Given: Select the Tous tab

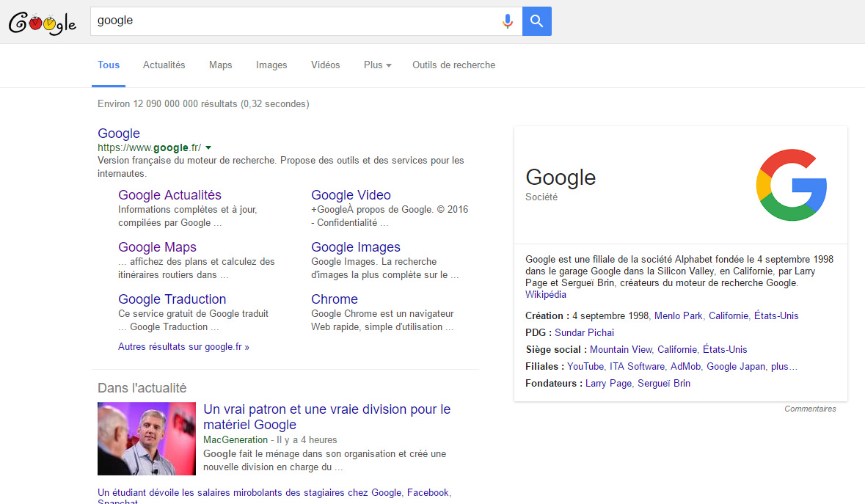Looking at the screenshot, I should pos(109,65).
